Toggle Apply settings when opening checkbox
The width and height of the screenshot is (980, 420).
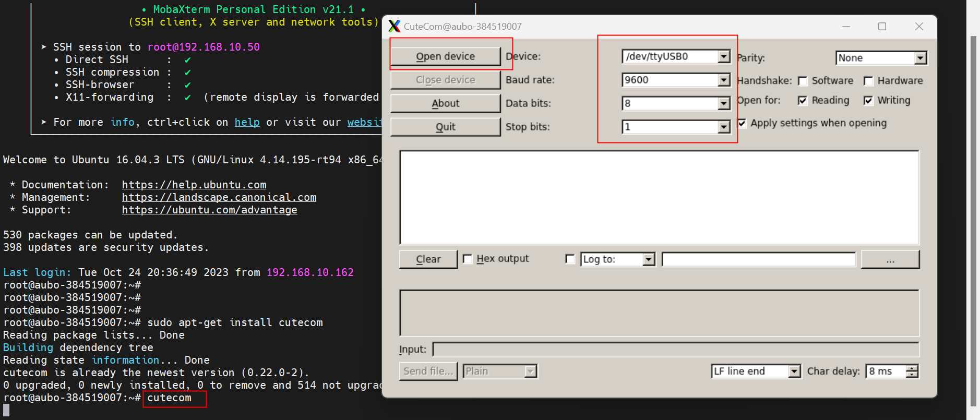pos(742,123)
